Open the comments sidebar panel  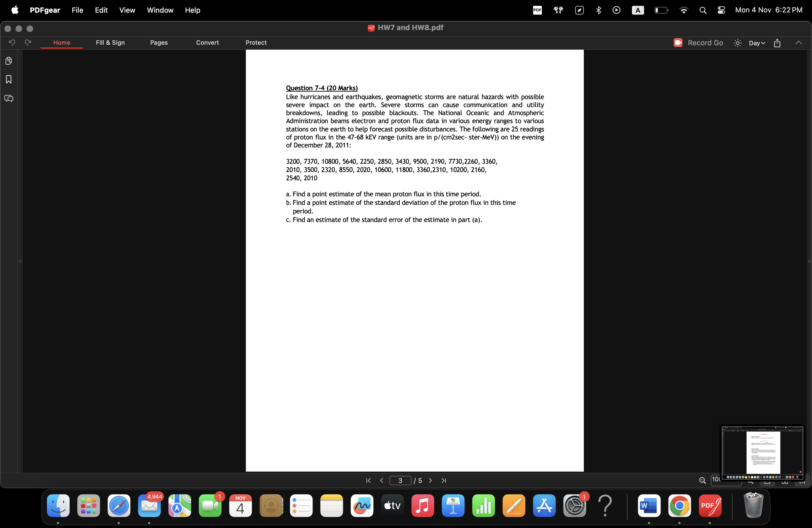point(9,99)
